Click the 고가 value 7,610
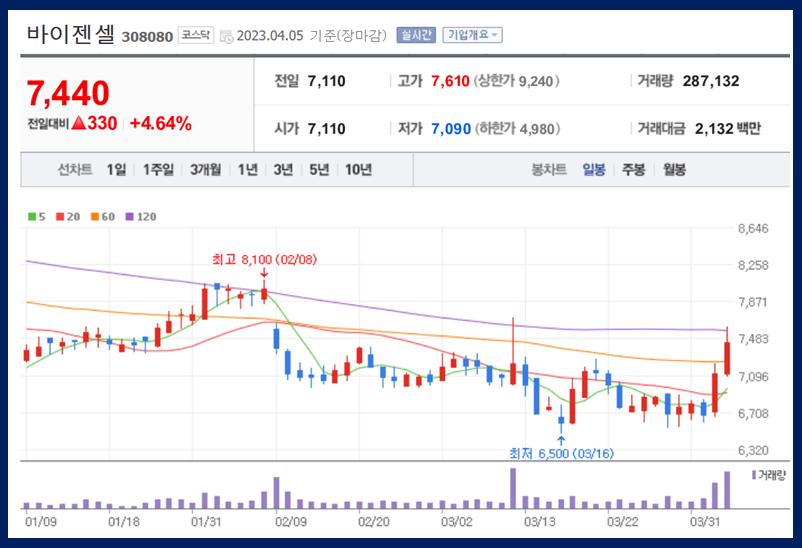This screenshot has height=548, width=802. tap(450, 81)
